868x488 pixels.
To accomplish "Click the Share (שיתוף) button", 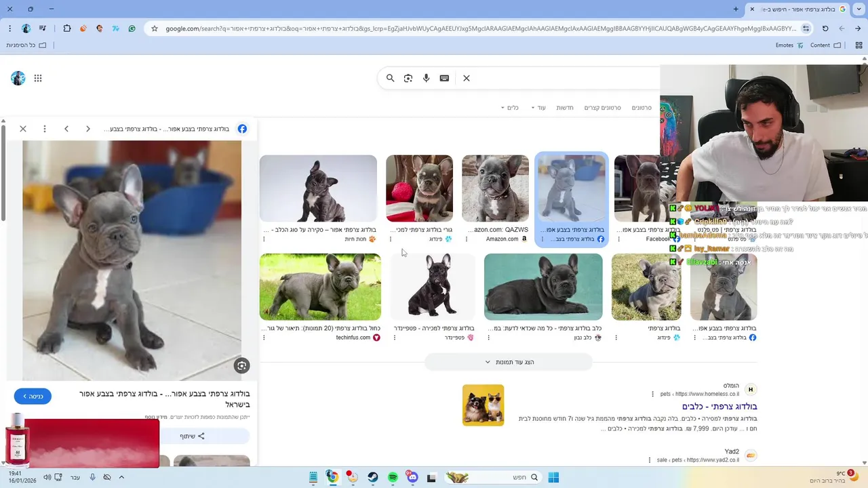I will click(193, 436).
